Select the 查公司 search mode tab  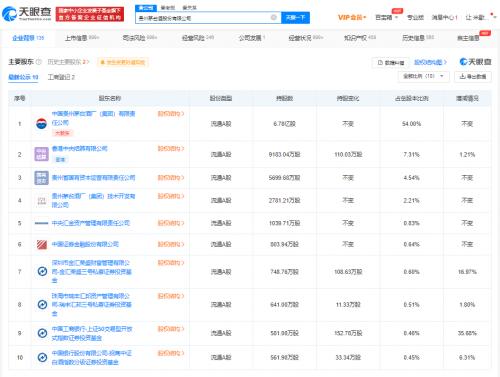[x=146, y=7]
